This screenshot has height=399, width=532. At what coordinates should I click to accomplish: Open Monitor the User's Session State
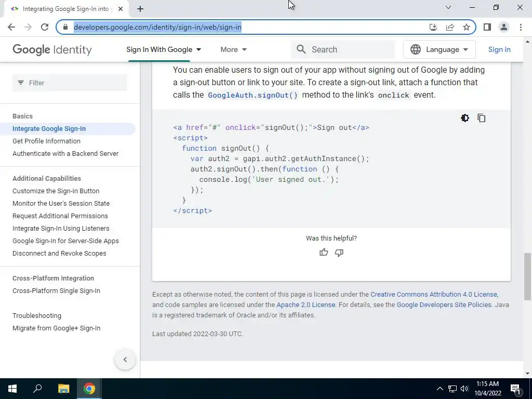(x=61, y=204)
